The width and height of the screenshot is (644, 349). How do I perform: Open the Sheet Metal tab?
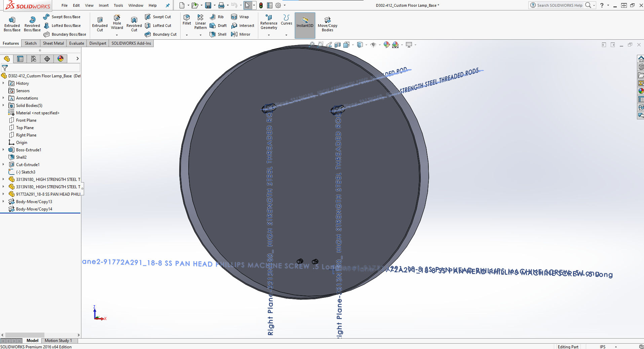pyautogui.click(x=53, y=43)
